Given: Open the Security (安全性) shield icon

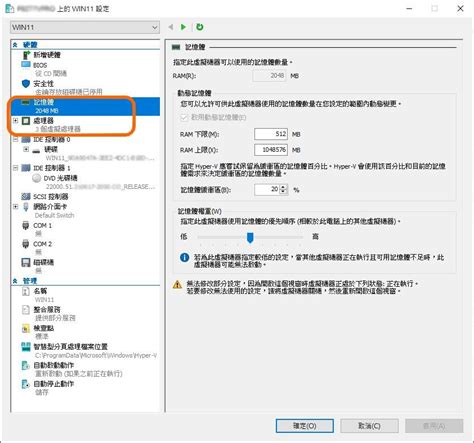Looking at the screenshot, I should pyautogui.click(x=26, y=83).
